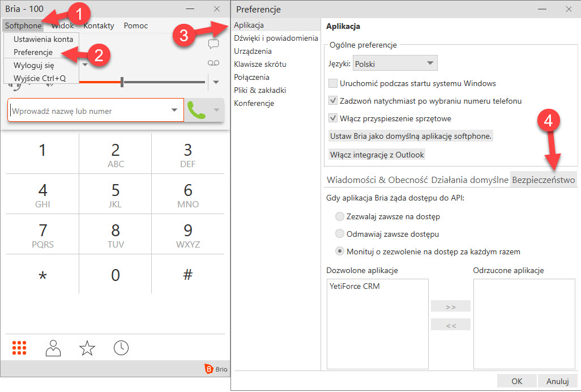Confirm preferences with OK button
Image resolution: width=581 pixels, height=392 pixels.
tap(516, 381)
